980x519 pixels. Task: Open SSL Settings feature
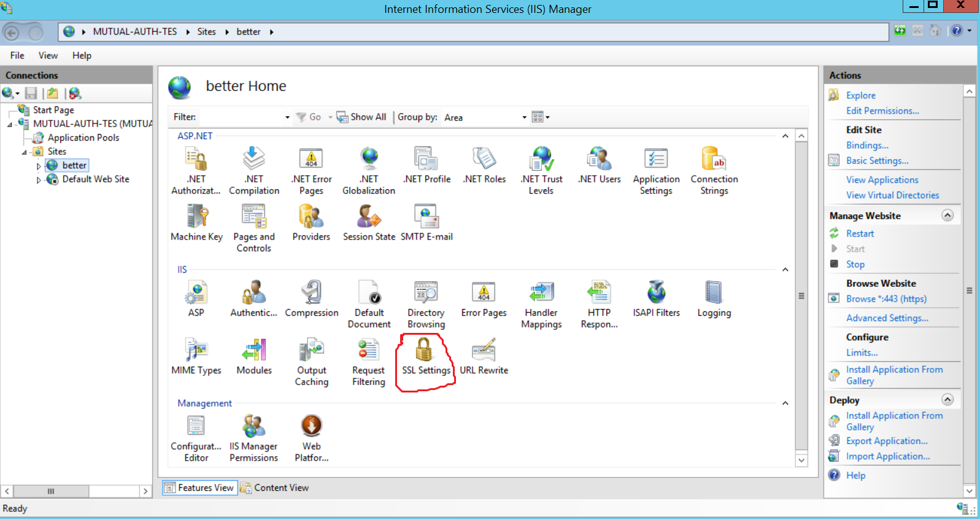[426, 357]
